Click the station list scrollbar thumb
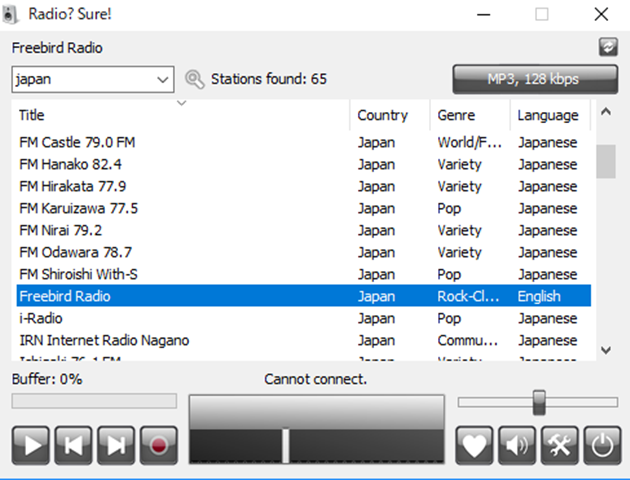This screenshot has width=630, height=480. click(x=606, y=161)
